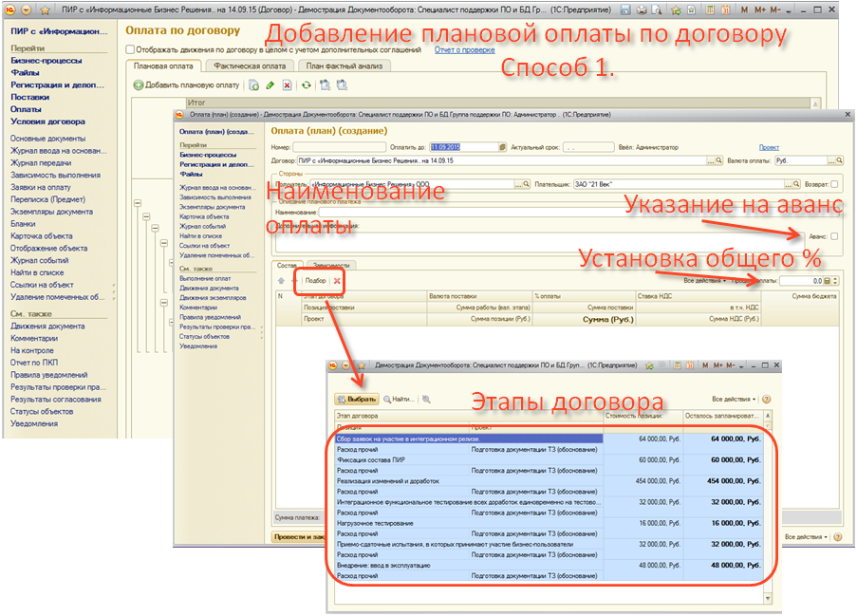Click the help icon in Этапы договора window
Screen dimensions: 857x616
766,400
